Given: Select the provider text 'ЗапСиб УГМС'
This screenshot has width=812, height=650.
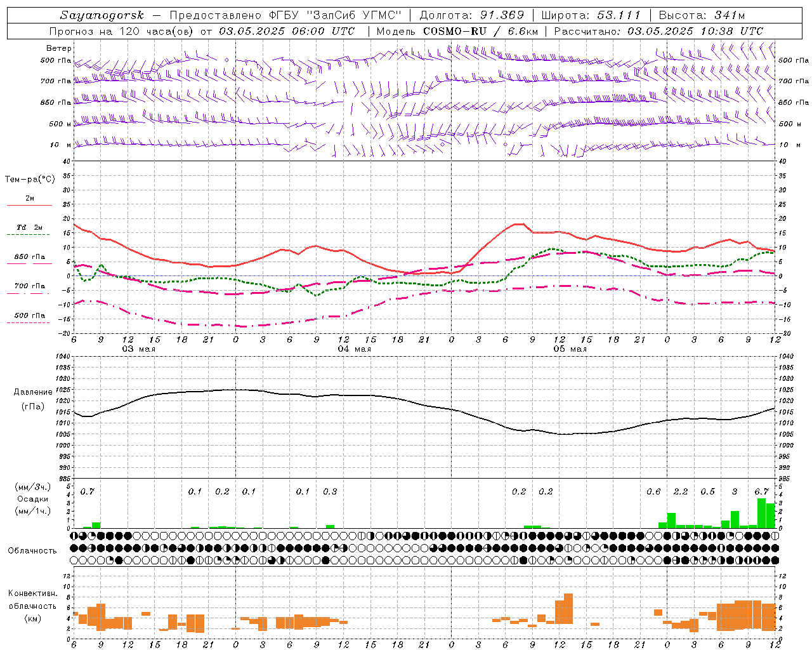Looking at the screenshot, I should [354, 15].
